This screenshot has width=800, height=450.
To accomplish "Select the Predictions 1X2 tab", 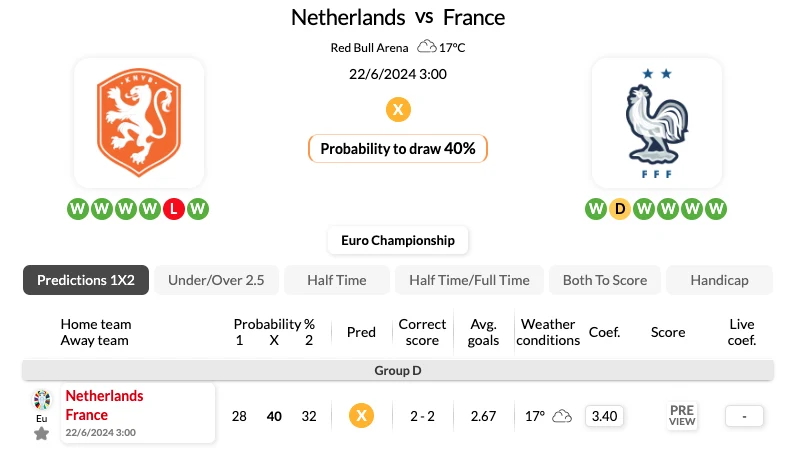I will (x=86, y=280).
